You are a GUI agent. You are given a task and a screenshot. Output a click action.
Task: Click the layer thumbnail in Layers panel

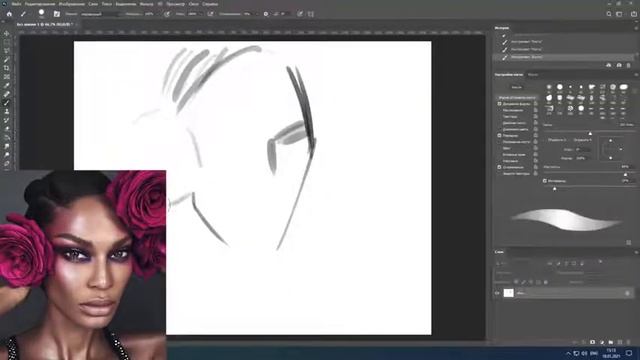[x=508, y=293]
